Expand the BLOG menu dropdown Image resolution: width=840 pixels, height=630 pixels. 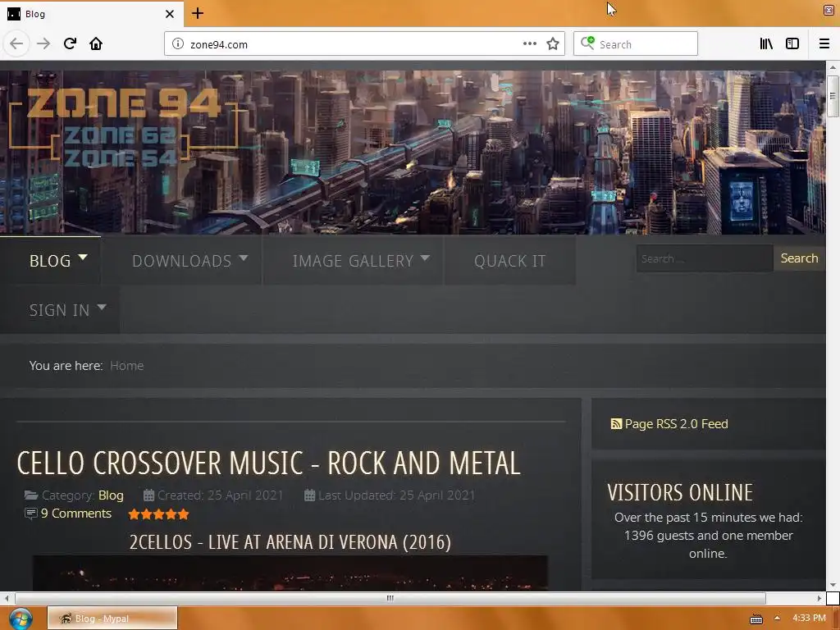(83, 257)
